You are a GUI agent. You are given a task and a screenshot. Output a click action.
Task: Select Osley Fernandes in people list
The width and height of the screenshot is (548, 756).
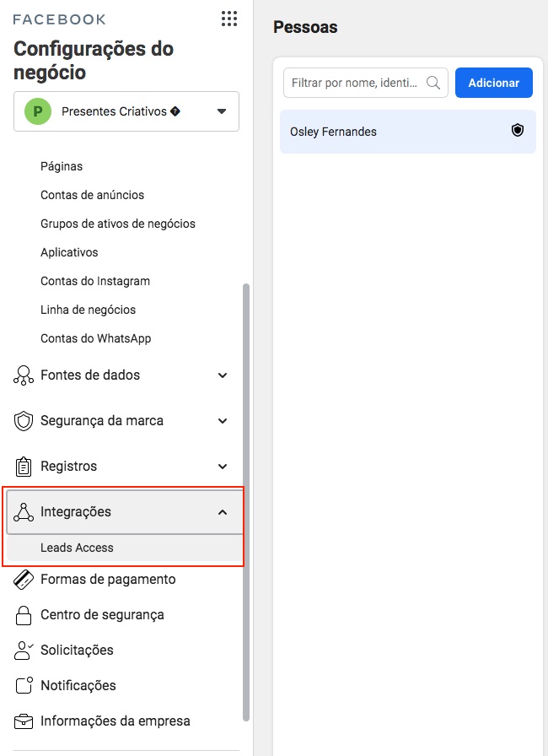(x=408, y=132)
